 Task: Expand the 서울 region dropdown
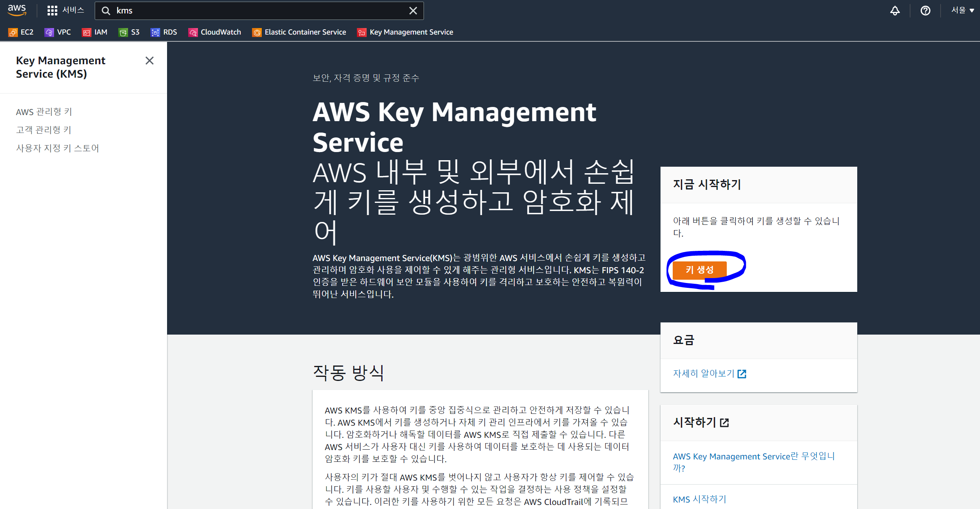(962, 11)
